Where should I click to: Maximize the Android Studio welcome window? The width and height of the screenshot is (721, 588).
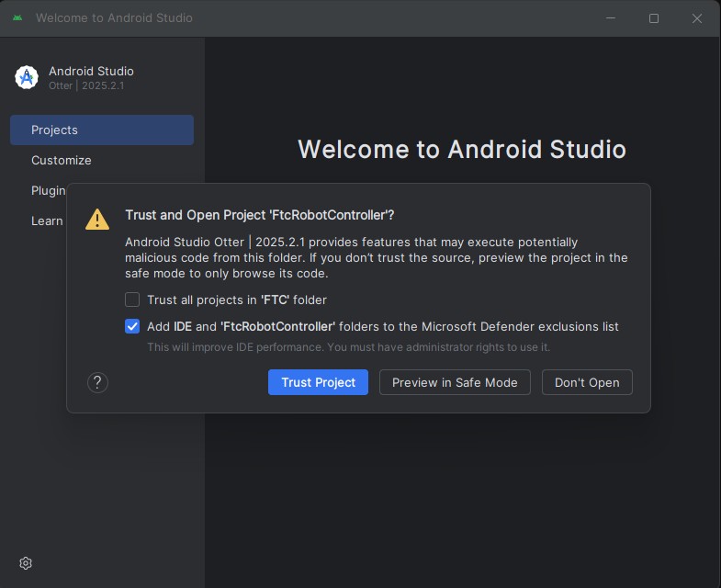tap(654, 18)
